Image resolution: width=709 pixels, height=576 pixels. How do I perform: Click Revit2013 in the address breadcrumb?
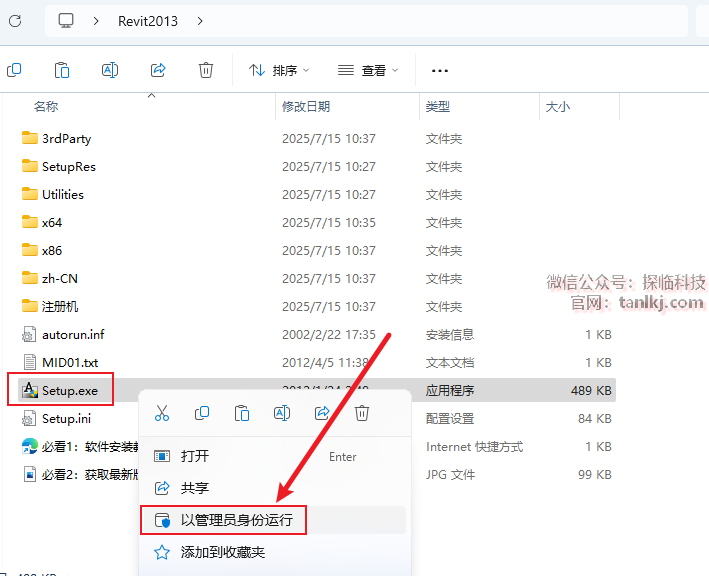tap(147, 20)
